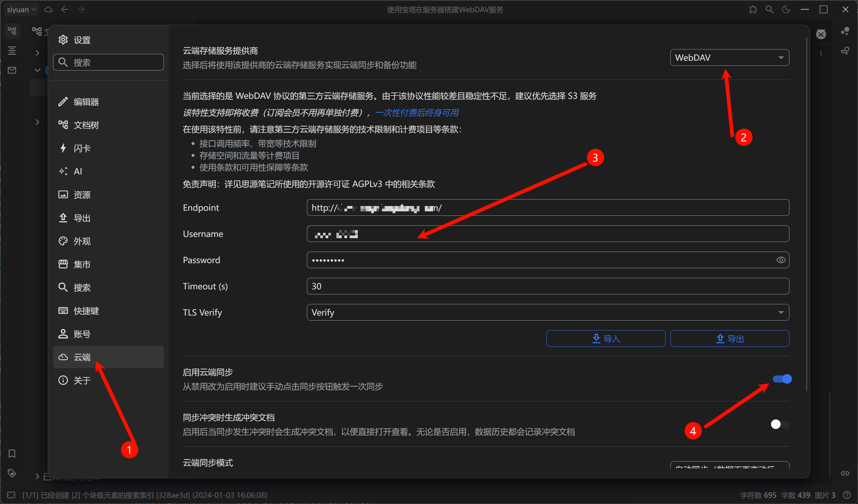858x504 pixels.
Task: Click the cloud sync icon in title bar
Action: (49, 10)
